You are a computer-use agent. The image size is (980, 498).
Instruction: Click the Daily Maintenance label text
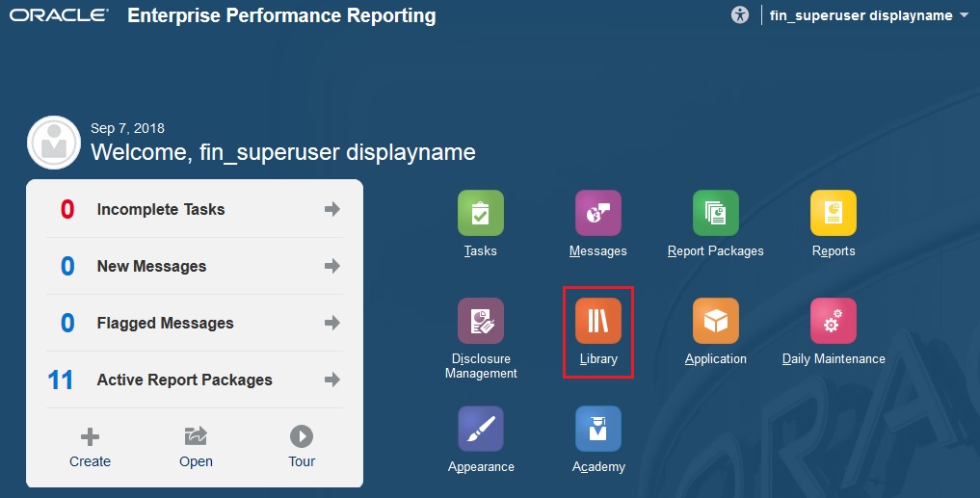point(834,358)
